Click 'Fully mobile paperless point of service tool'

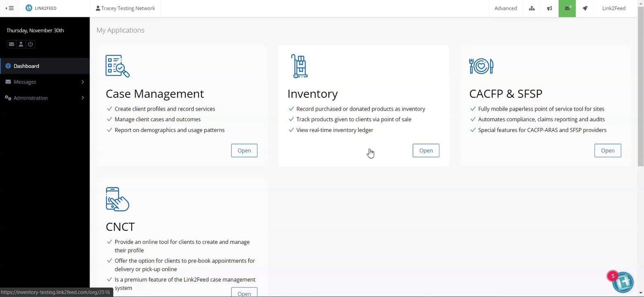[x=541, y=109]
